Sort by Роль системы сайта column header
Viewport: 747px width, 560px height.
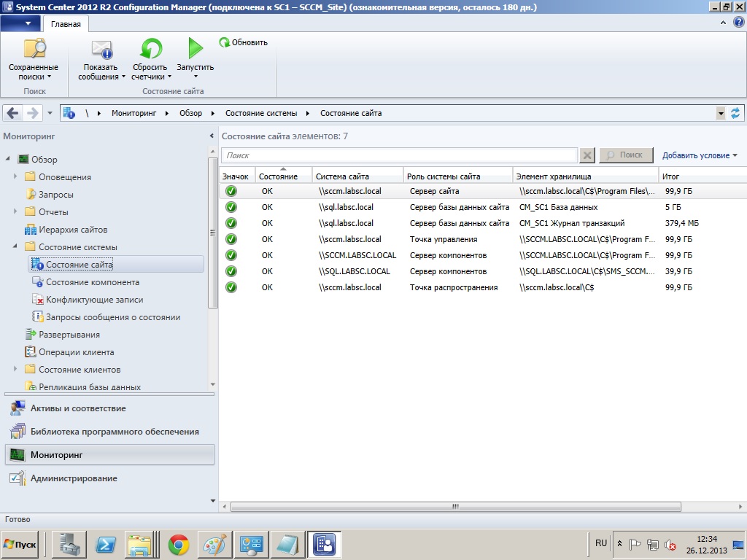[x=458, y=176]
